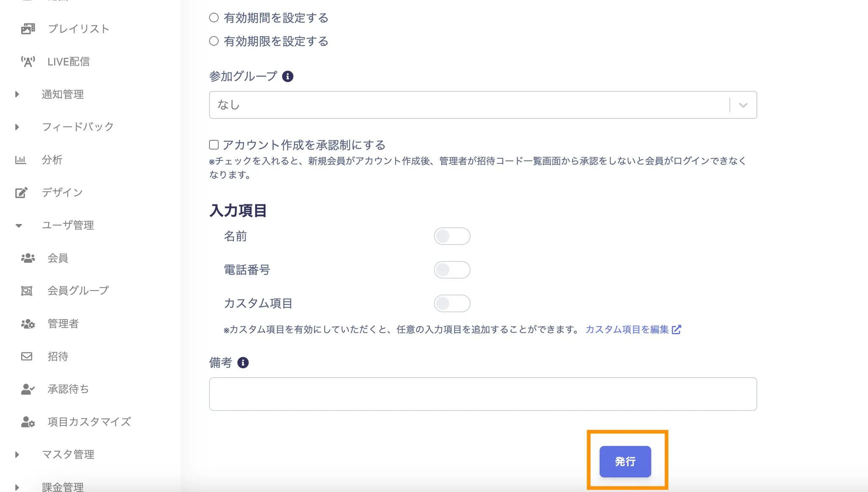Click the 招待 envelope icon

[27, 356]
